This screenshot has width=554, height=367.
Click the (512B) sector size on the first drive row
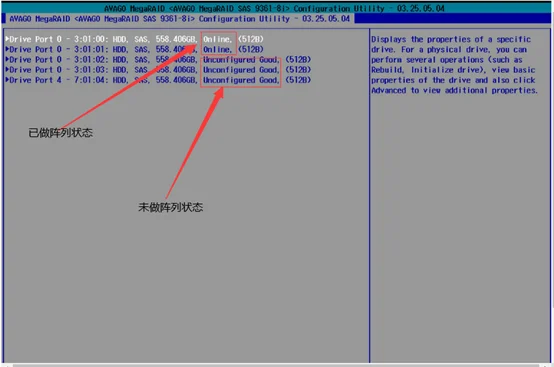pos(251,39)
